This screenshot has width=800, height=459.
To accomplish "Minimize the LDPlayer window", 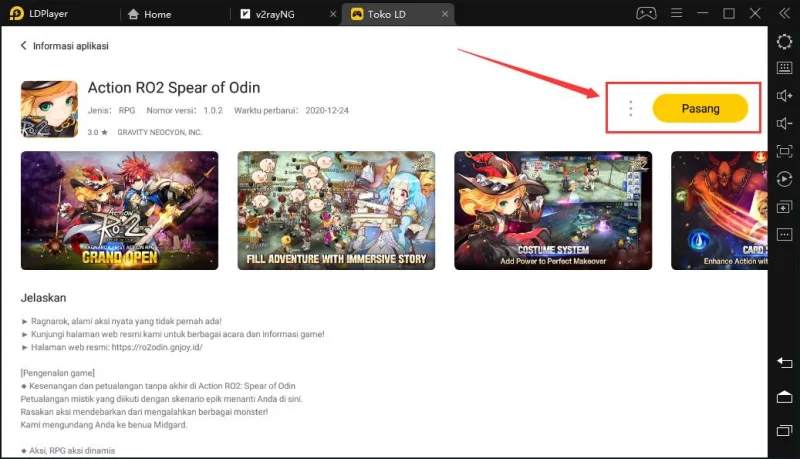I will point(703,13).
